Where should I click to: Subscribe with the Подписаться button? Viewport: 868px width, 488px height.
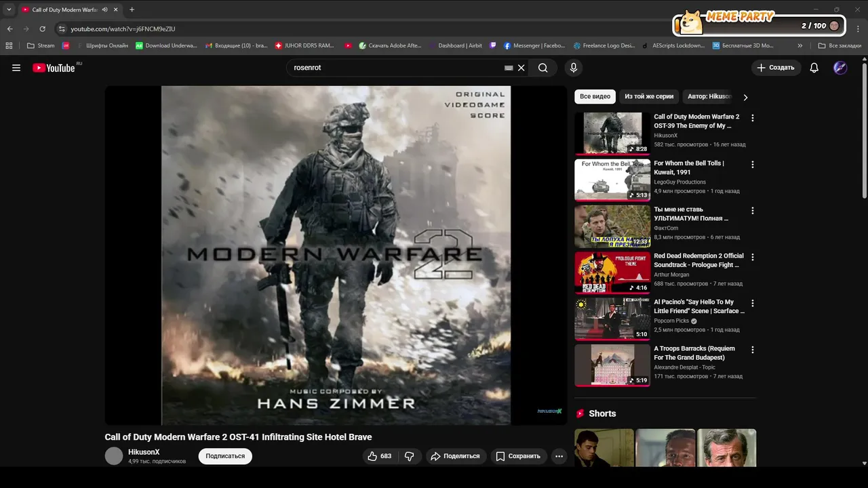pyautogui.click(x=225, y=456)
